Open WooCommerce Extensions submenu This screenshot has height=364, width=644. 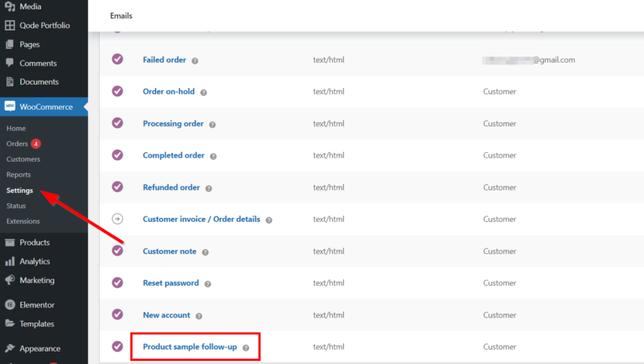(x=23, y=221)
